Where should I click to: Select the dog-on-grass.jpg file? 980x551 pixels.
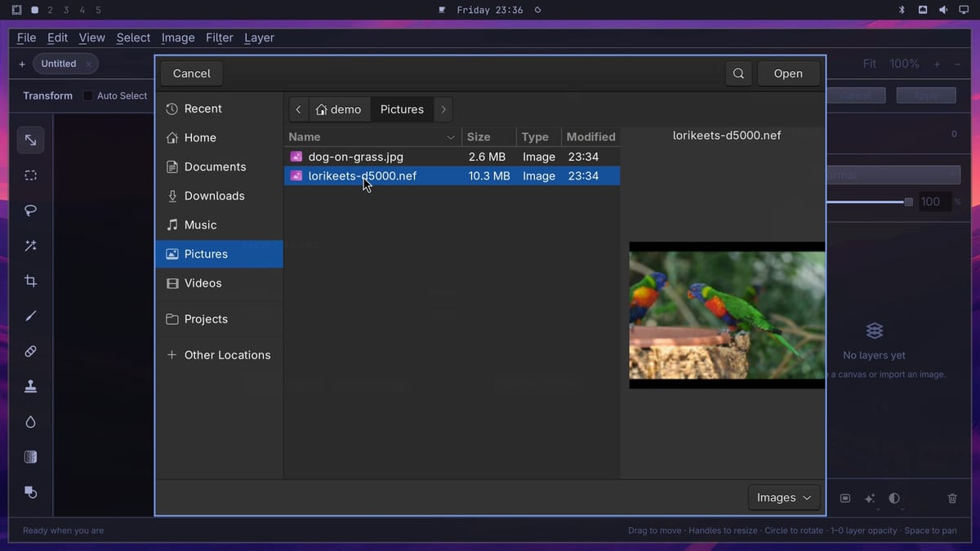coord(452,157)
